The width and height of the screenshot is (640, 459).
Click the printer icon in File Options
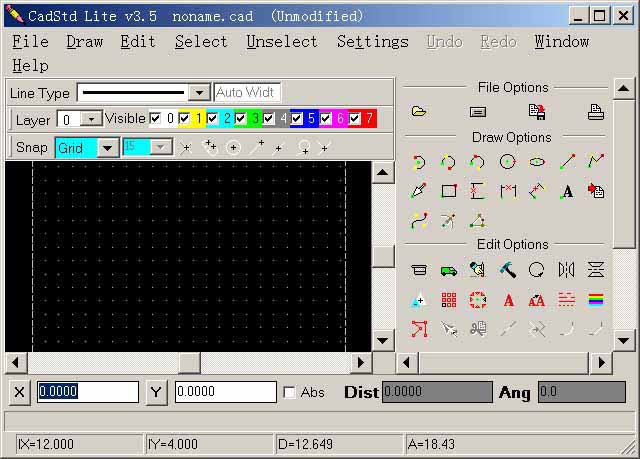coord(596,112)
